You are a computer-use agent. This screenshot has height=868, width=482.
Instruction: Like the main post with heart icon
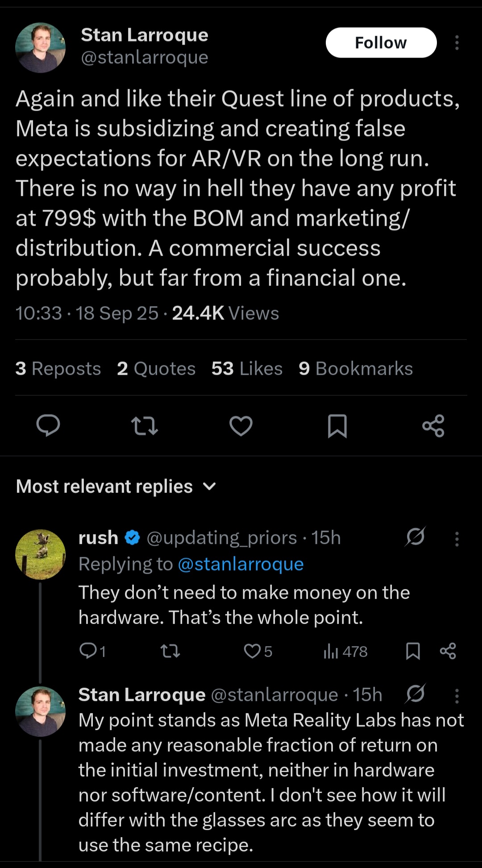pyautogui.click(x=241, y=426)
